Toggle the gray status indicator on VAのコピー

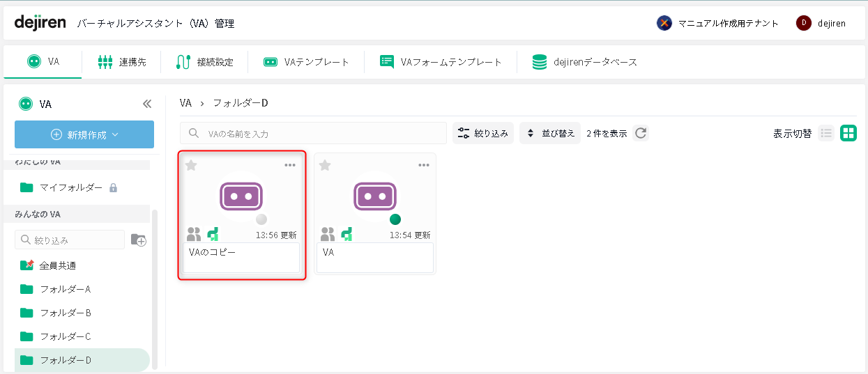[261, 219]
